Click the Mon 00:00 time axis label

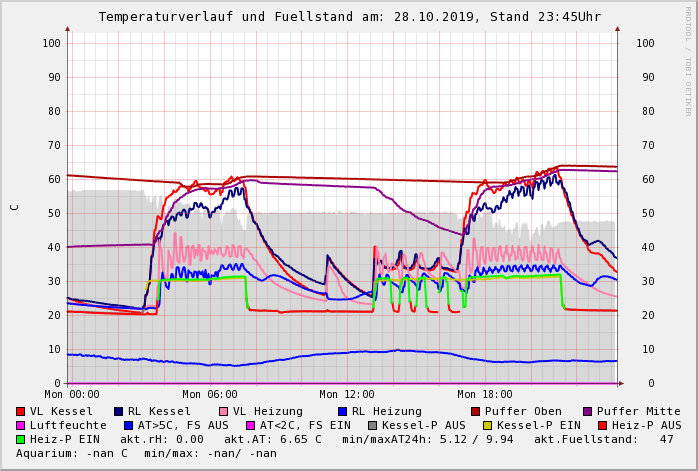click(72, 395)
